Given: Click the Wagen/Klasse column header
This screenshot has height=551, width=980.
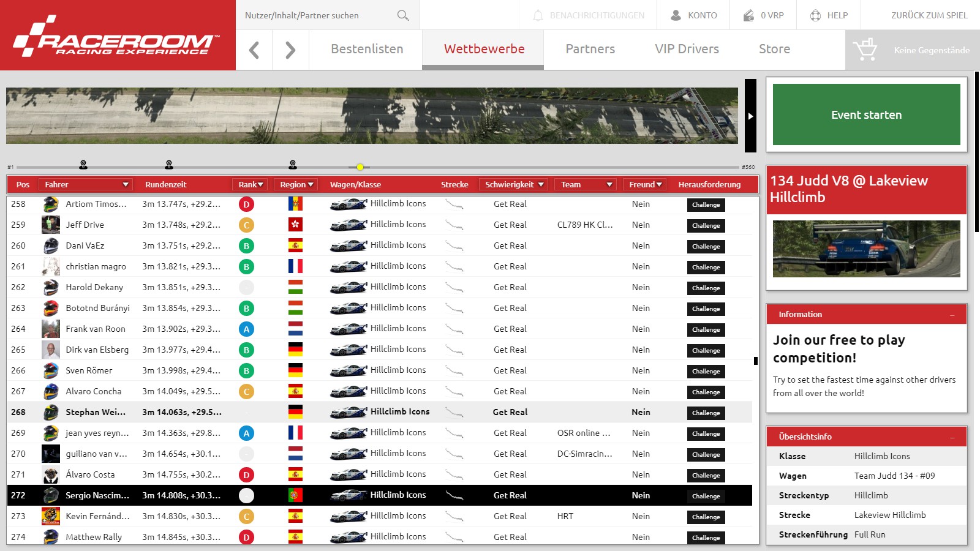Looking at the screenshot, I should click(355, 184).
